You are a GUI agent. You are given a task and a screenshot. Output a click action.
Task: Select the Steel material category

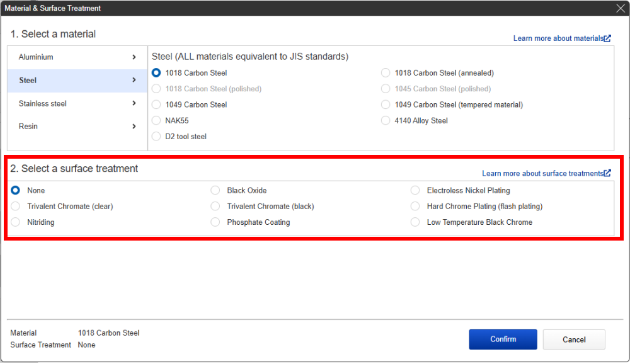point(28,81)
